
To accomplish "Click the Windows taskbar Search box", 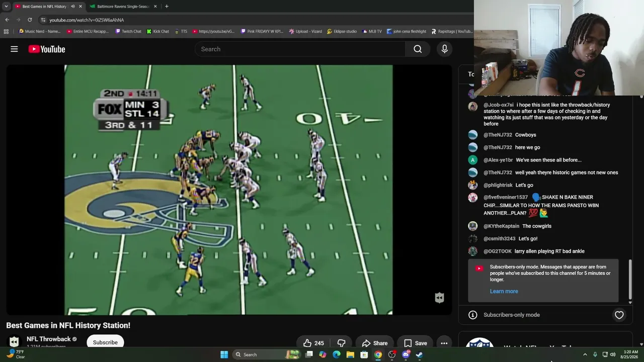I will pyautogui.click(x=268, y=354).
